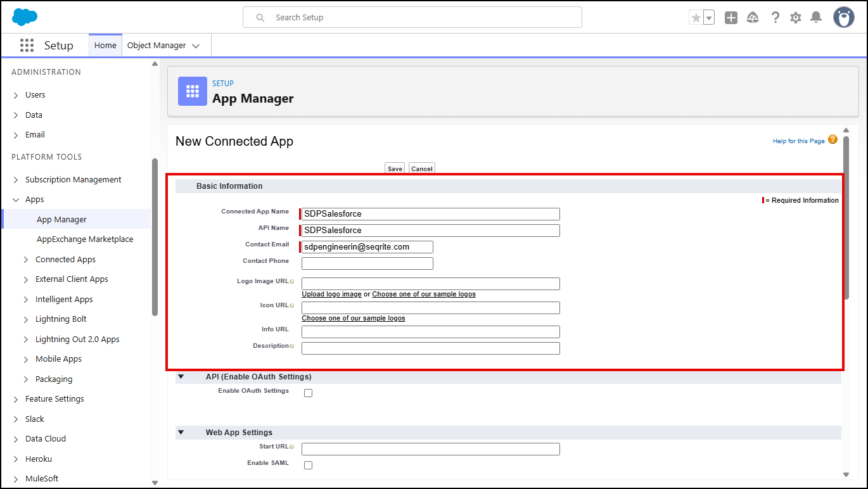
Task: Open the Notifications bell icon
Action: point(816,18)
